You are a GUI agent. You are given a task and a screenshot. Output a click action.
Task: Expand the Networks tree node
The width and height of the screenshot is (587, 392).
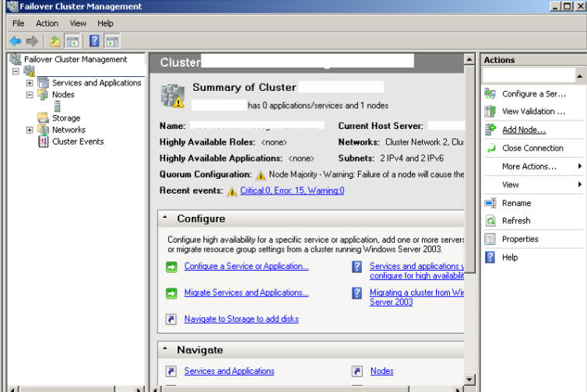30,130
